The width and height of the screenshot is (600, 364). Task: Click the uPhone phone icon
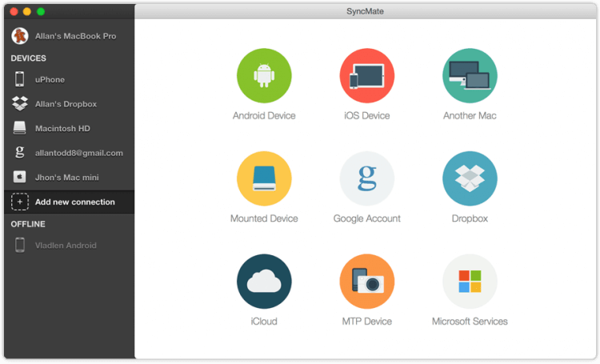point(19,79)
